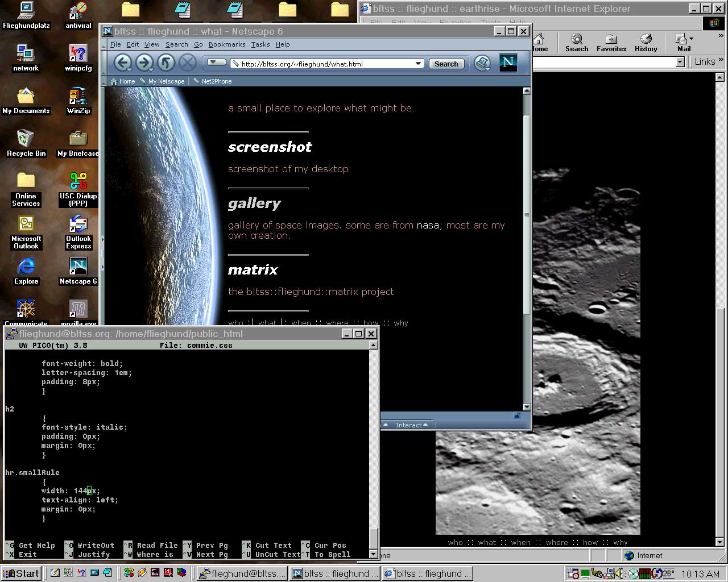Click the Internet zone indicator in IE status bar
Image resolution: width=728 pixels, height=582 pixels.
[643, 555]
